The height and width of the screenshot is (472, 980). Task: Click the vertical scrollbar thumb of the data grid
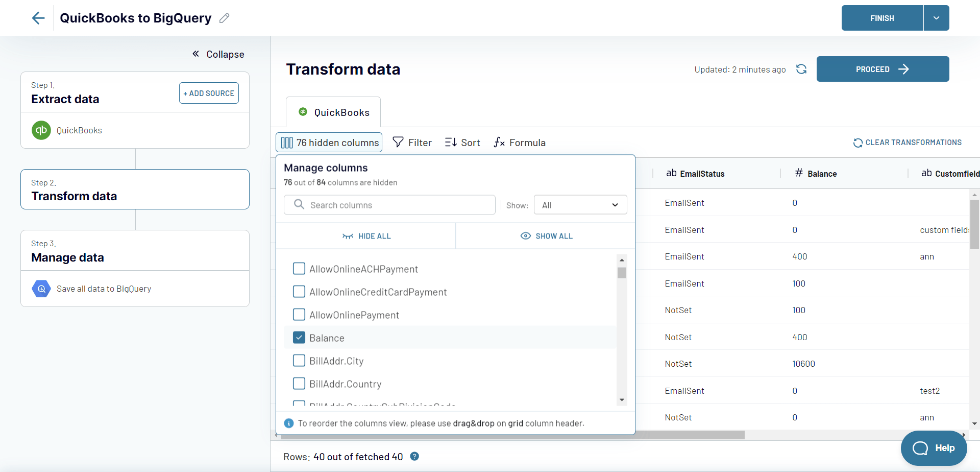coord(974,224)
